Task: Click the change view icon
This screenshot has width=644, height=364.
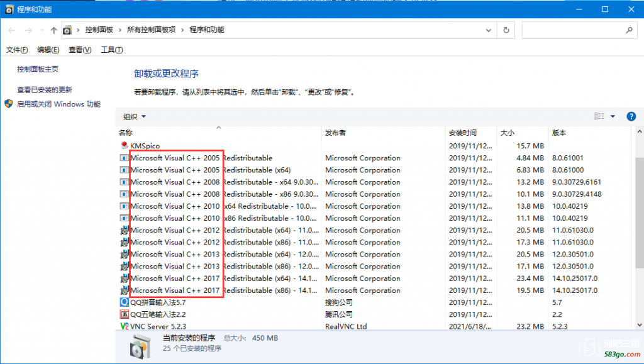Action: (599, 116)
